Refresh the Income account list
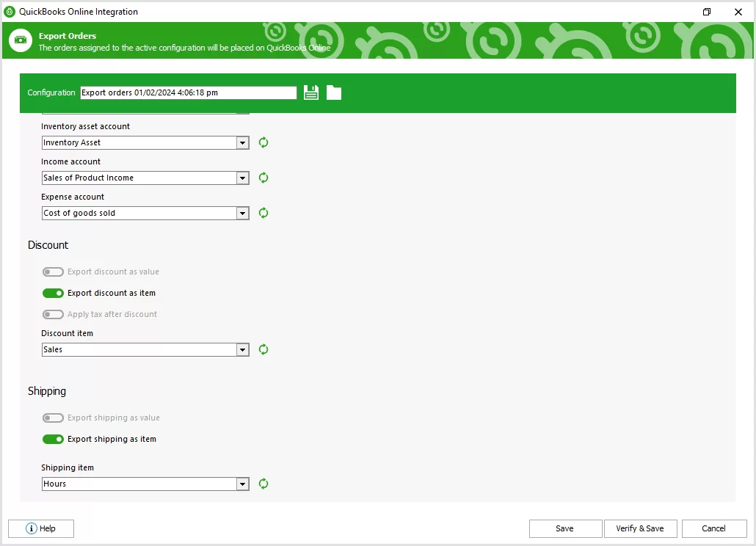Viewport: 756px width, 546px height. click(263, 178)
